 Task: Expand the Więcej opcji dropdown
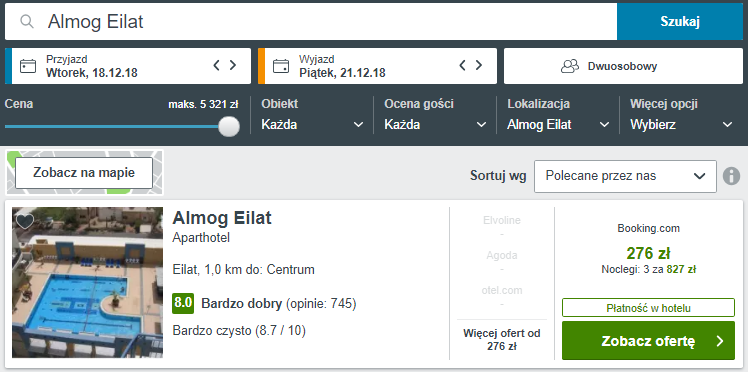[x=681, y=115]
